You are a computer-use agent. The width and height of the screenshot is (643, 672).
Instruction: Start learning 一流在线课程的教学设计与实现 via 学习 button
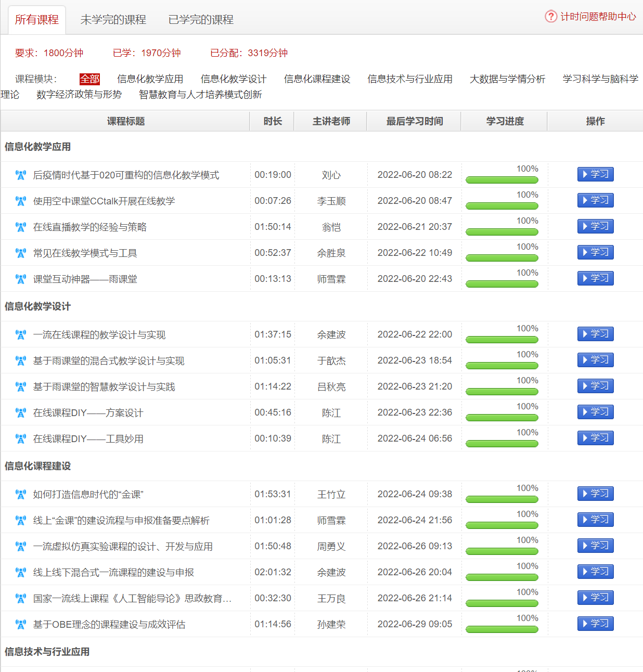(x=595, y=334)
